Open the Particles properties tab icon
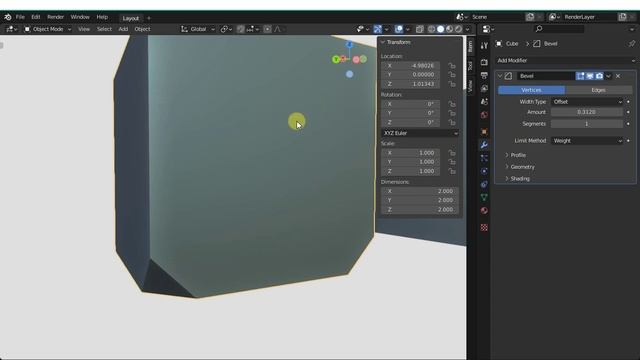Viewport: 640px width, 360px height. (484, 158)
